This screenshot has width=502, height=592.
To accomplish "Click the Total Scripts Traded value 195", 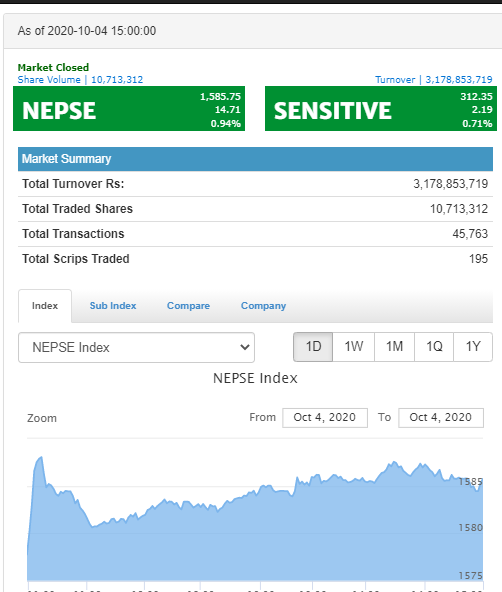I will (479, 259).
